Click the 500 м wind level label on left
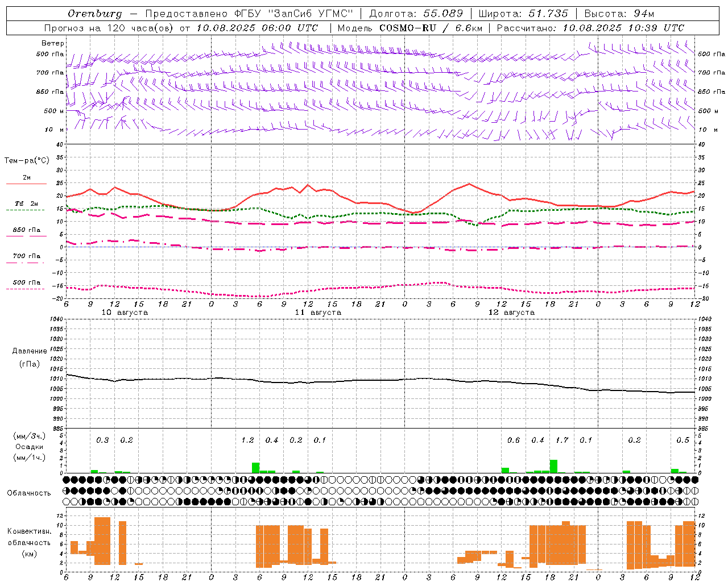The image size is (728, 582). pyautogui.click(x=54, y=111)
